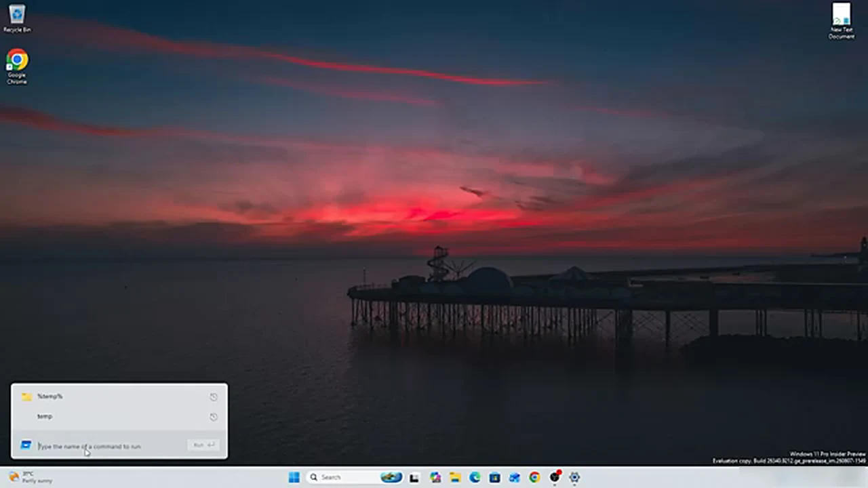Open Task View from the taskbar
The width and height of the screenshot is (868, 488).
[x=414, y=477]
